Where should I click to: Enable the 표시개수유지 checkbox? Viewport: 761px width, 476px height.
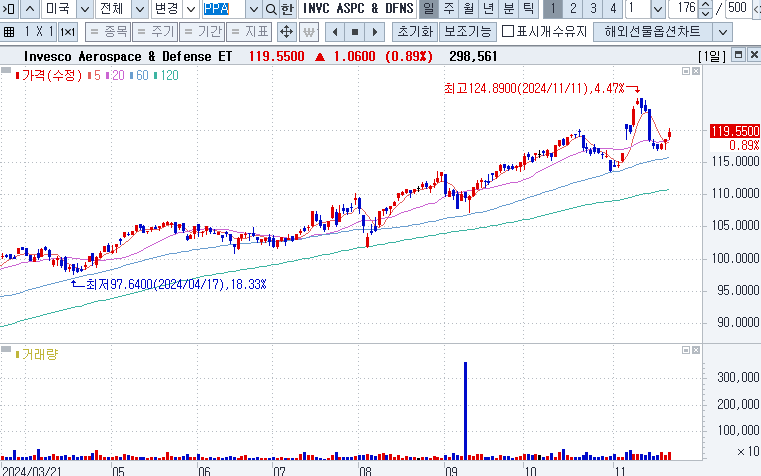508,32
